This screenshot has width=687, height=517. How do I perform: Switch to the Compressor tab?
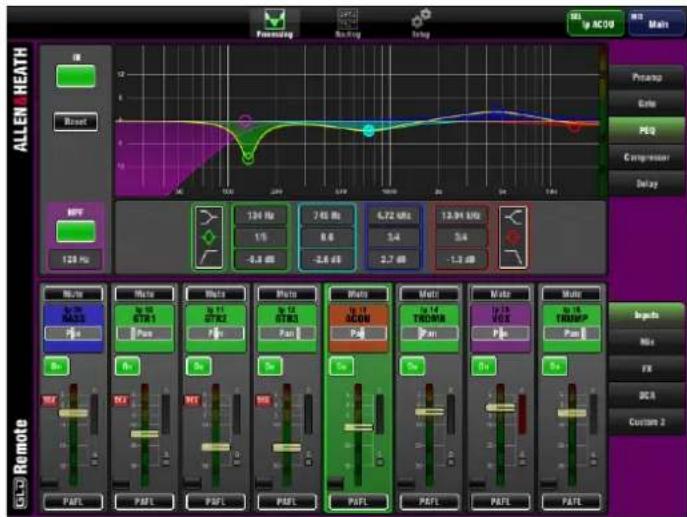pos(647,157)
